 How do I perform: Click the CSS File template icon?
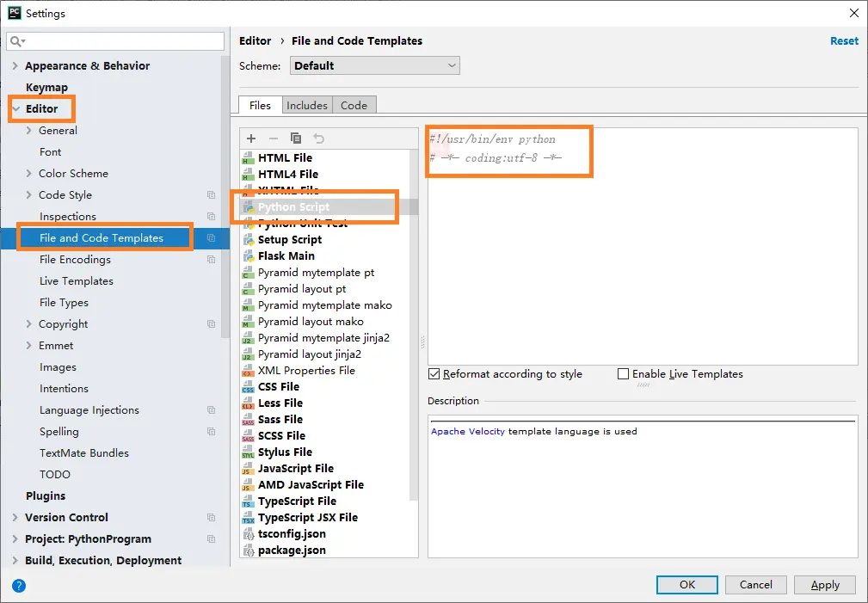[x=248, y=387]
